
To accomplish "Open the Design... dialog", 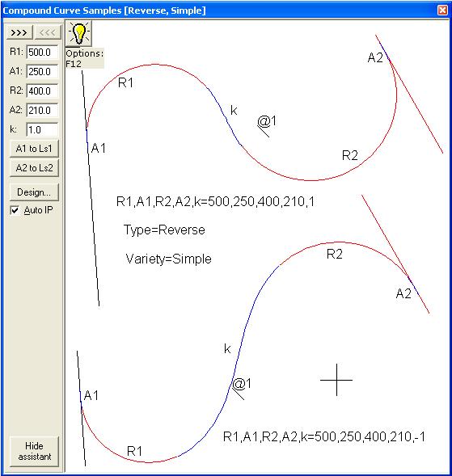I will pos(34,192).
